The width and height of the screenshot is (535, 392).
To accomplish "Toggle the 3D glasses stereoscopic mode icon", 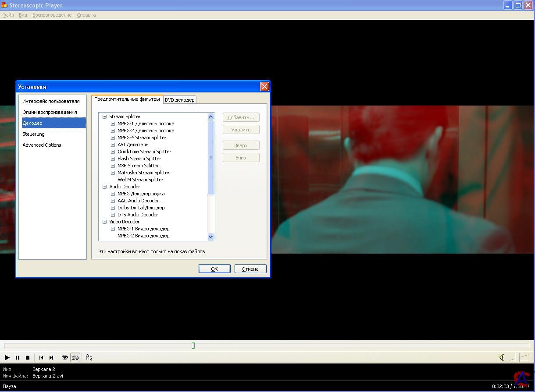I will click(75, 357).
